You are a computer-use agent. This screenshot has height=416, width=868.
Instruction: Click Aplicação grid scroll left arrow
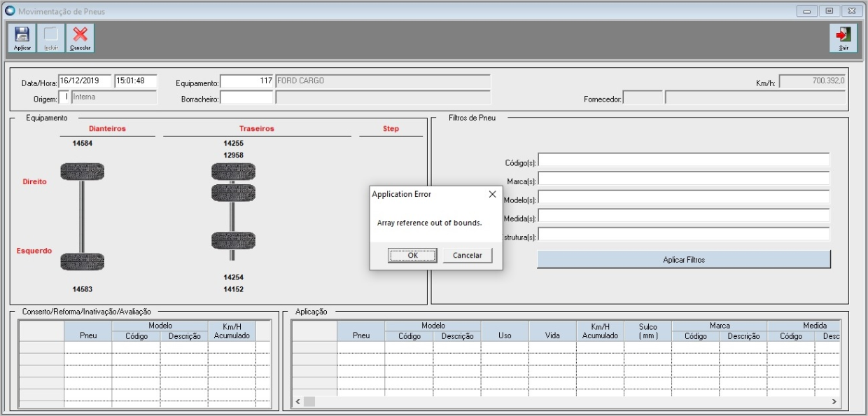[x=297, y=401]
